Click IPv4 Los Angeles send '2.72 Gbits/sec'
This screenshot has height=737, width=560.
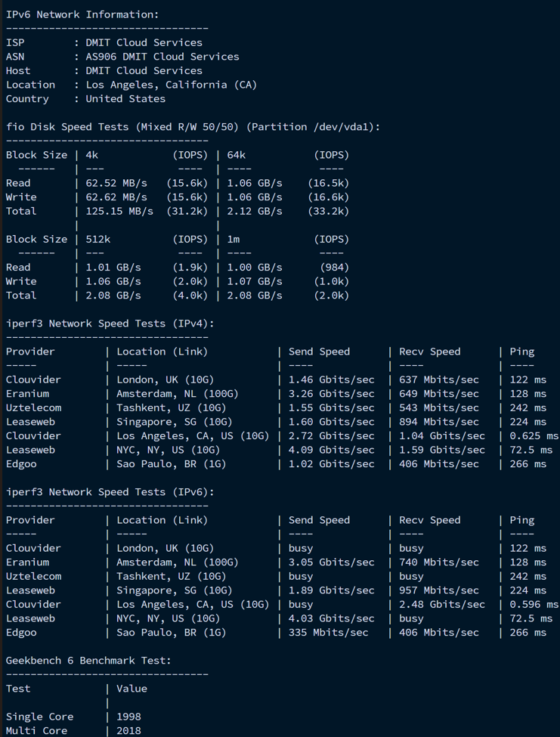(x=332, y=436)
